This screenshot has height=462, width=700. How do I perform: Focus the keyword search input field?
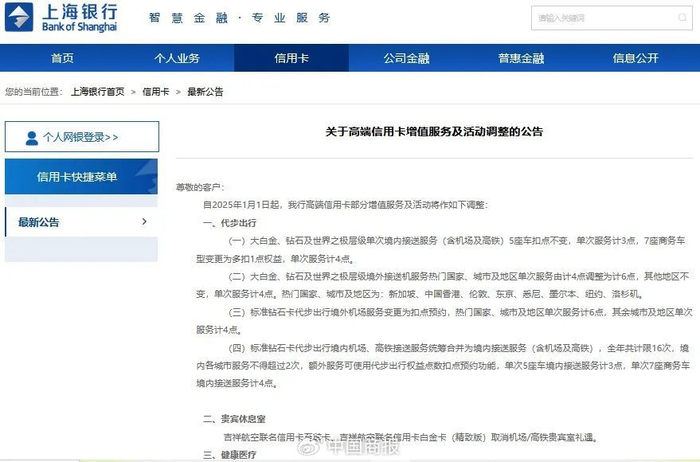(x=612, y=18)
